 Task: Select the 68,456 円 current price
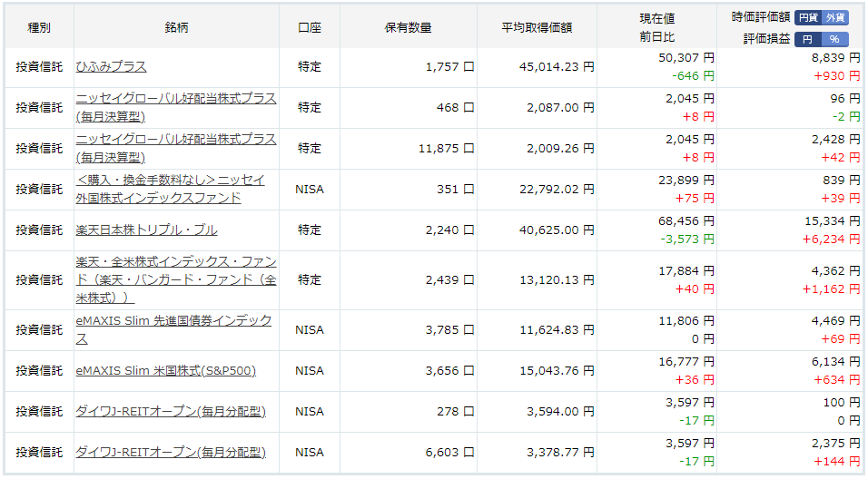coord(686,221)
